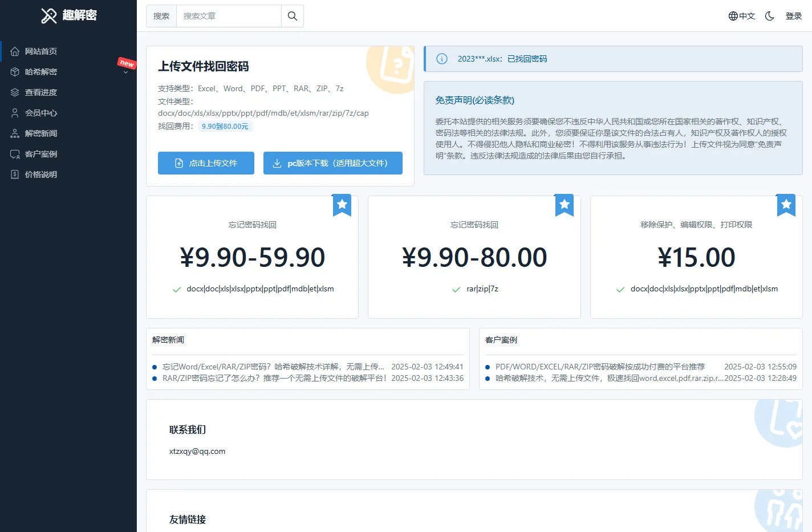The image size is (812, 532).
Task: Open the 客户案例 menu item
Action: pyautogui.click(x=68, y=154)
